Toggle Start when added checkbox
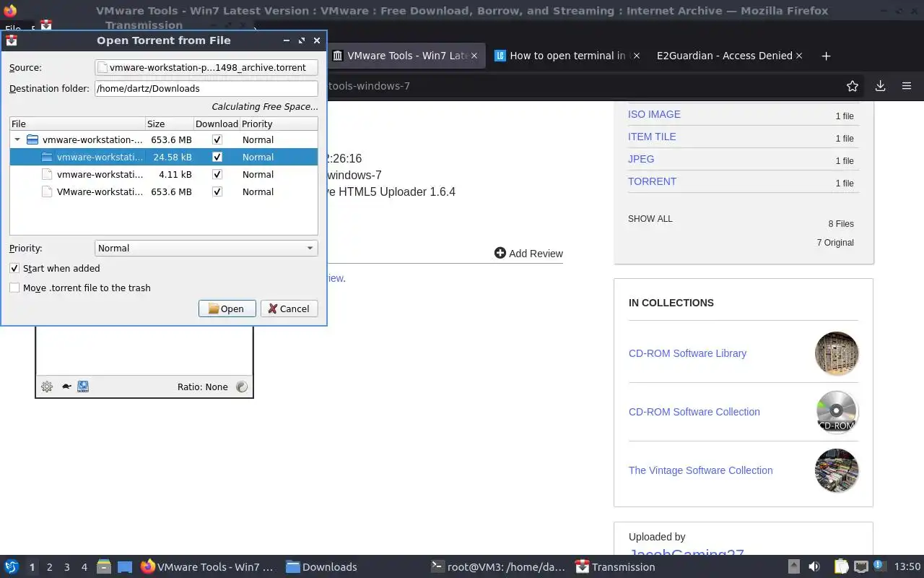The image size is (924, 578). [14, 268]
